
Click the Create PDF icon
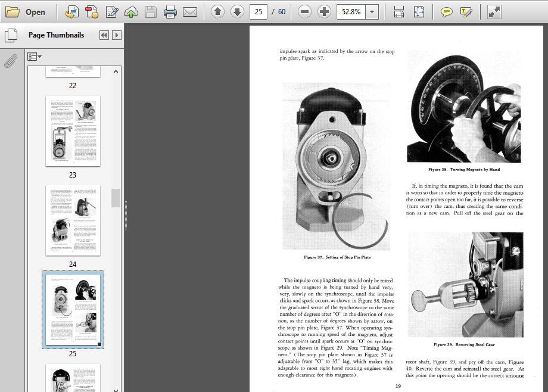click(92, 12)
